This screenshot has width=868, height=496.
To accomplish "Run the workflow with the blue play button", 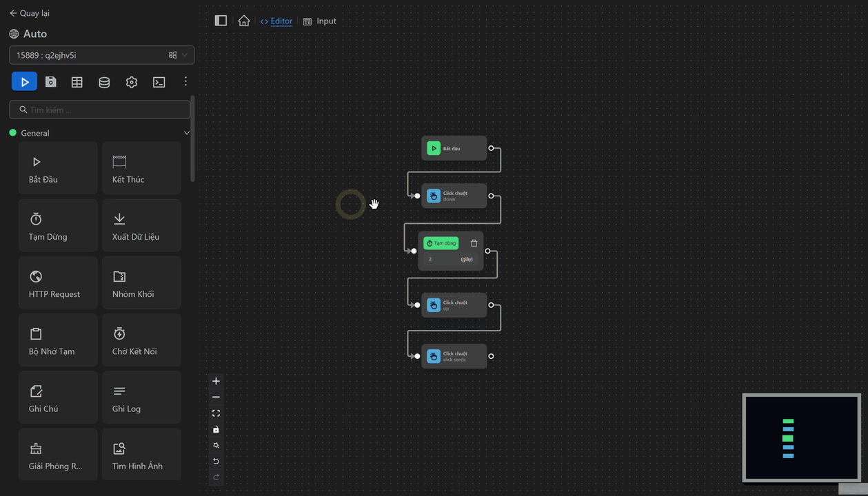I will click(24, 82).
